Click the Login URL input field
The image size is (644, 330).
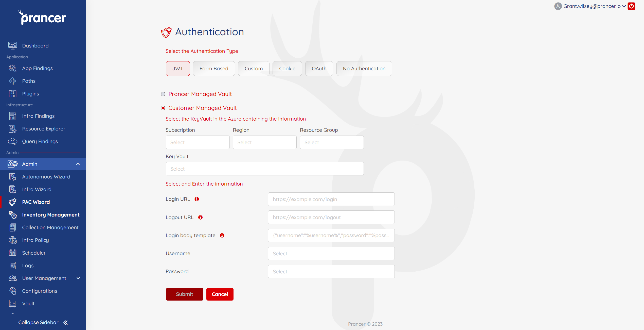click(x=331, y=199)
